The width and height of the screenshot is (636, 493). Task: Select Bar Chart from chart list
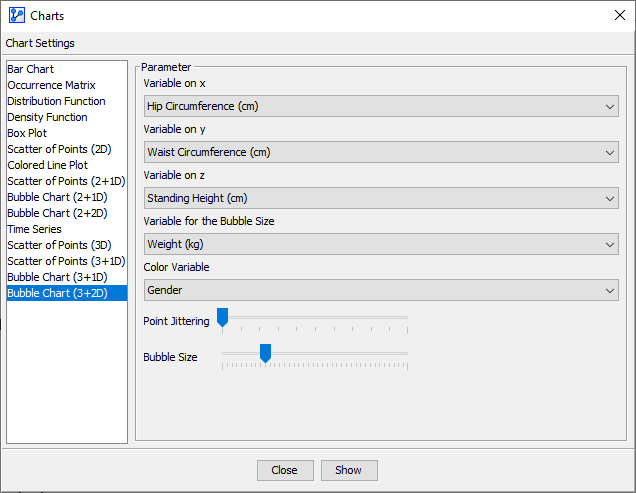coord(31,69)
